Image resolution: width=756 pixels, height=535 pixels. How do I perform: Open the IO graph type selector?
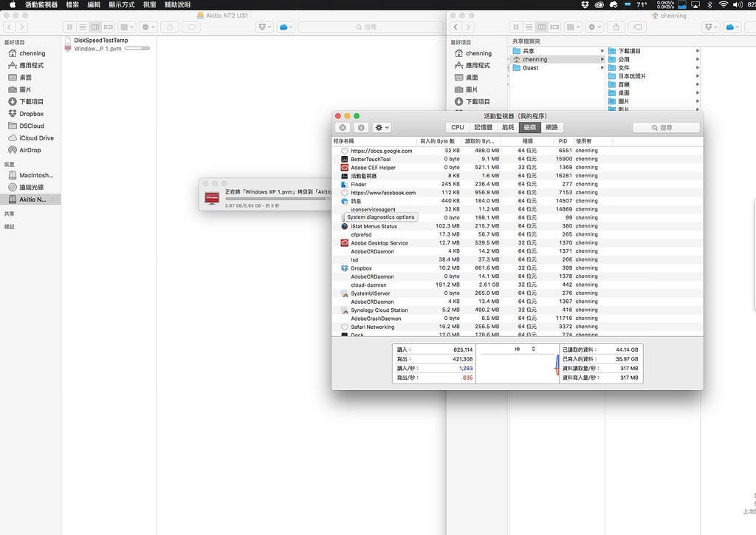pos(525,349)
